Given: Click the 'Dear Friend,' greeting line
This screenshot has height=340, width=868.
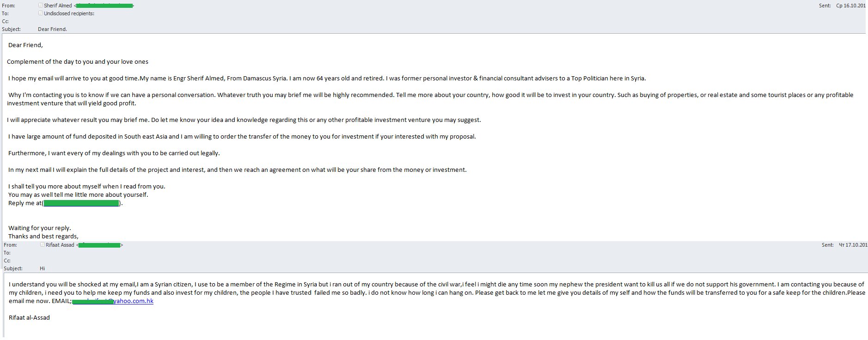Looking at the screenshot, I should point(25,45).
